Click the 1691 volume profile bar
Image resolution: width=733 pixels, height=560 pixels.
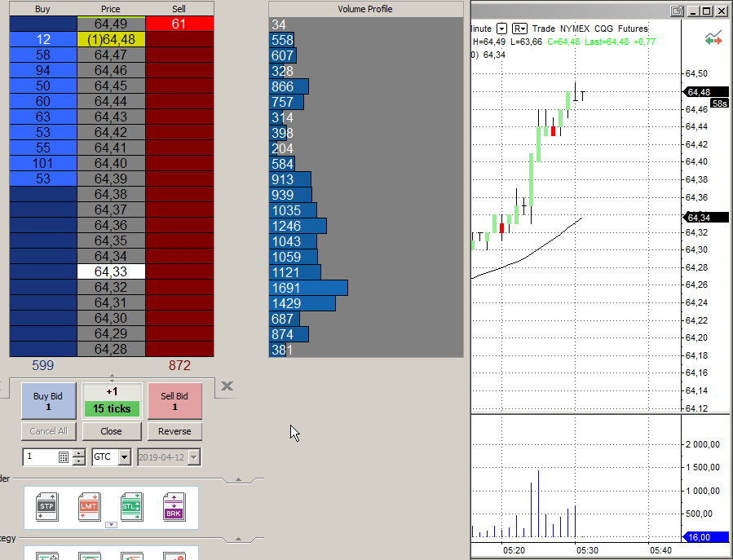tap(308, 288)
